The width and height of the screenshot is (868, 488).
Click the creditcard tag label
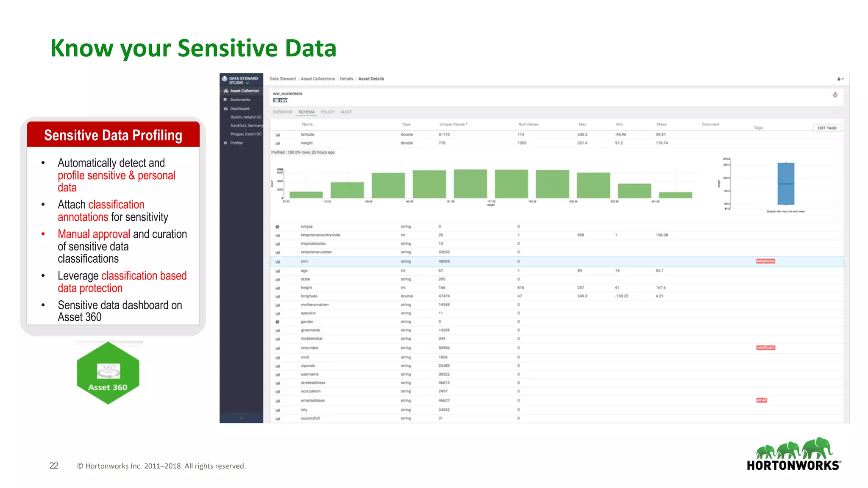click(x=765, y=347)
